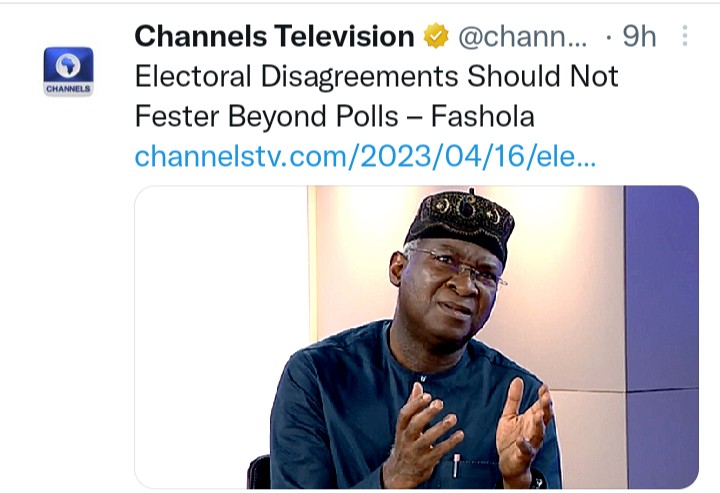This screenshot has width=720, height=493.
Task: Click the CHANNELS wording beneath the logo globe
Action: [68, 89]
